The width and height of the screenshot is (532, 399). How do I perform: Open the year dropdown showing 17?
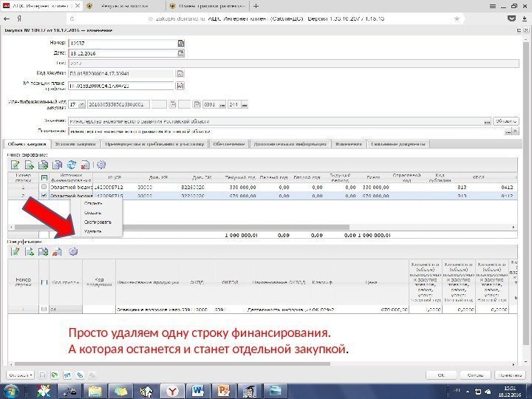(81, 104)
